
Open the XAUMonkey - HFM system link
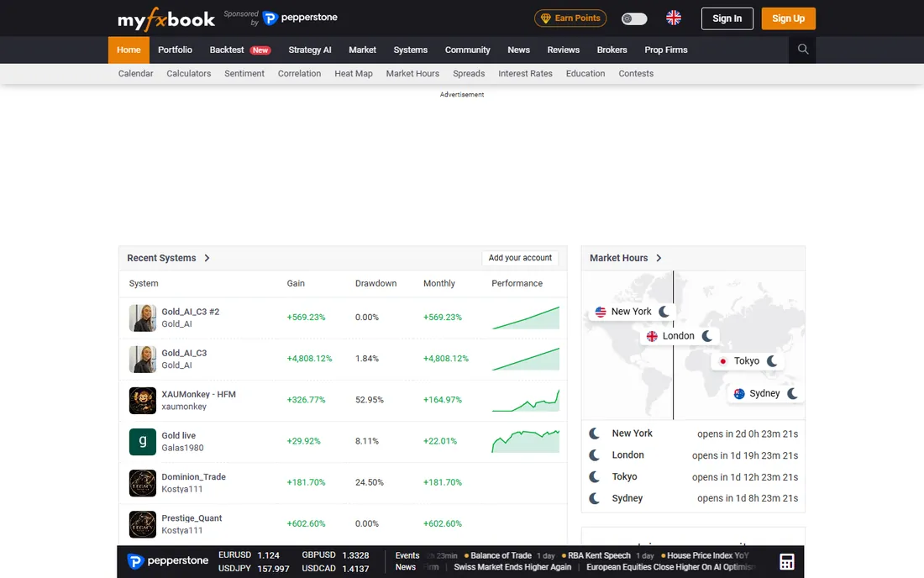pyautogui.click(x=198, y=394)
